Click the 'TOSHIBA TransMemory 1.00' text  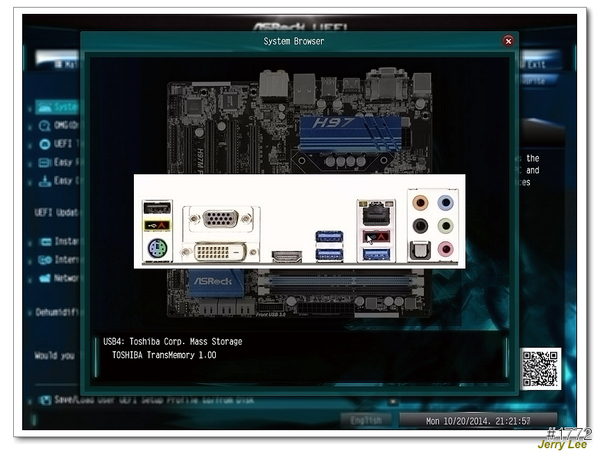click(164, 355)
